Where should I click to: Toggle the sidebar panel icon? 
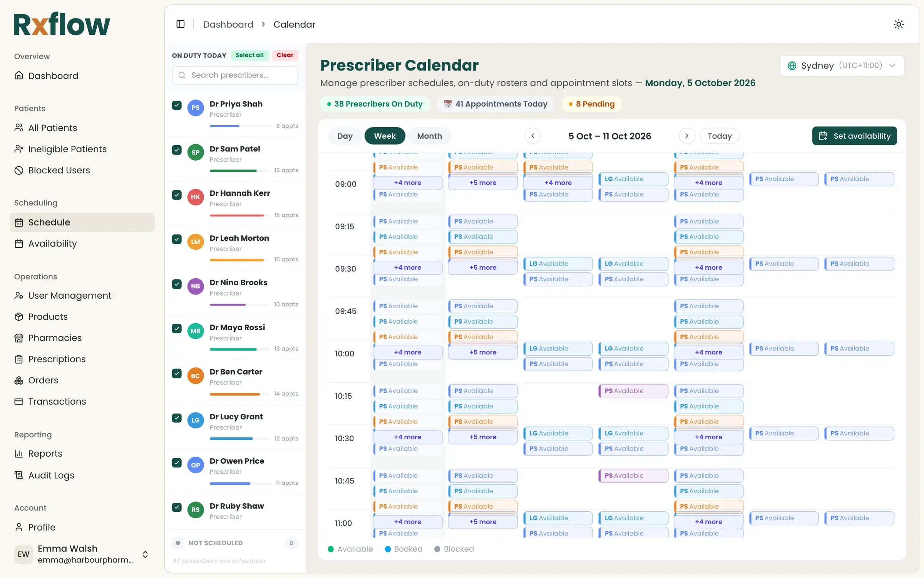tap(180, 24)
